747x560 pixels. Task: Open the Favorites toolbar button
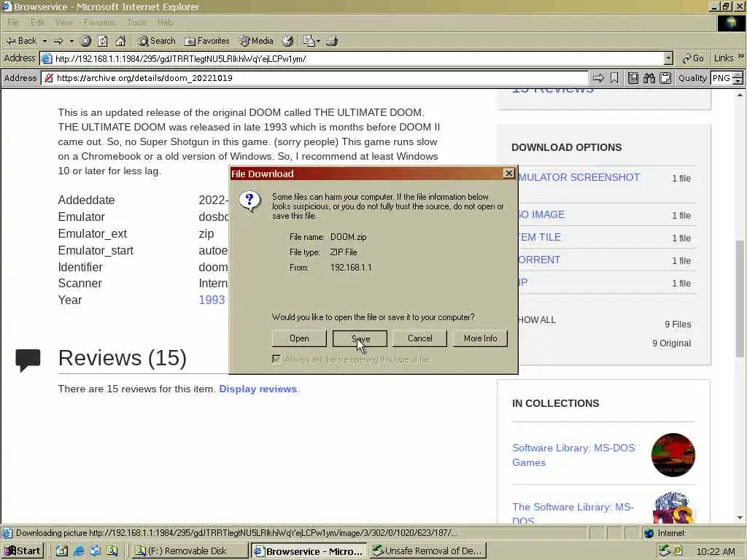point(206,41)
